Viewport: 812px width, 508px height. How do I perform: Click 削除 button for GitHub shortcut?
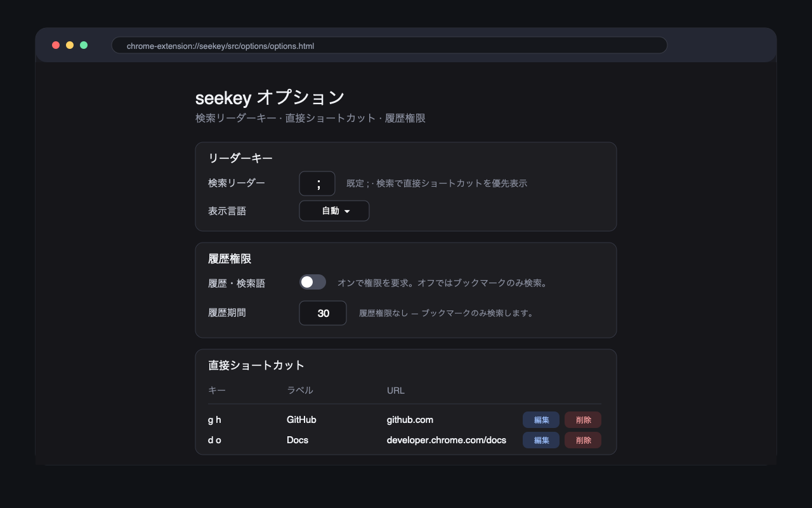point(583,420)
